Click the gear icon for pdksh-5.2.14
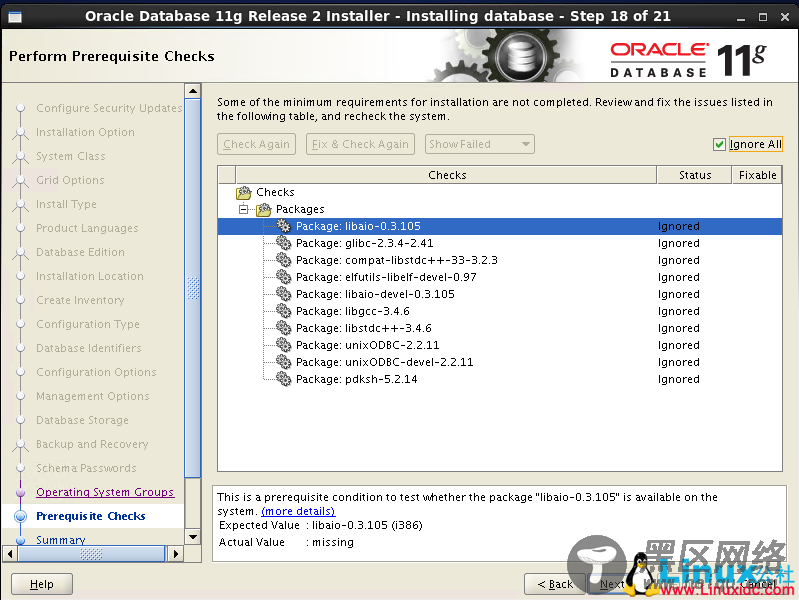 283,379
